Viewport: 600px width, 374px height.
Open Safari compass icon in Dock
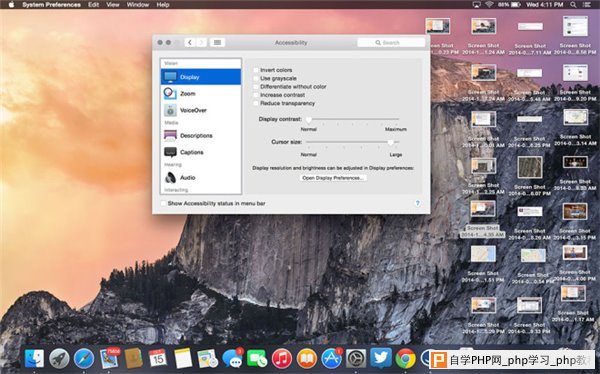tap(84, 359)
